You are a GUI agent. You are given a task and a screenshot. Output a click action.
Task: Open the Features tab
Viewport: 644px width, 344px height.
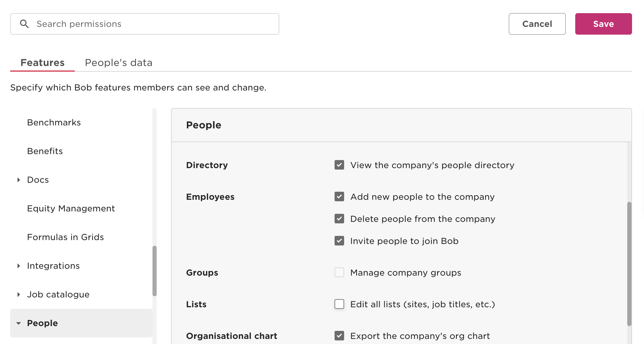42,62
